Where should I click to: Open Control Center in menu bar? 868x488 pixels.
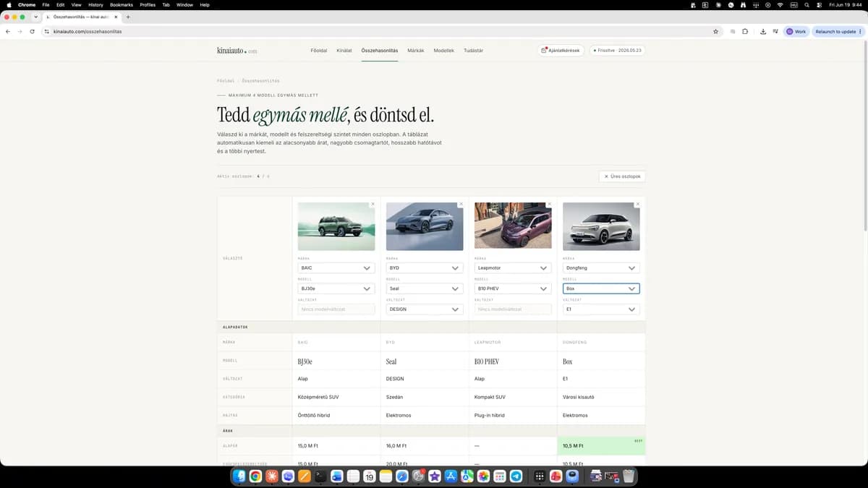pos(819,4)
